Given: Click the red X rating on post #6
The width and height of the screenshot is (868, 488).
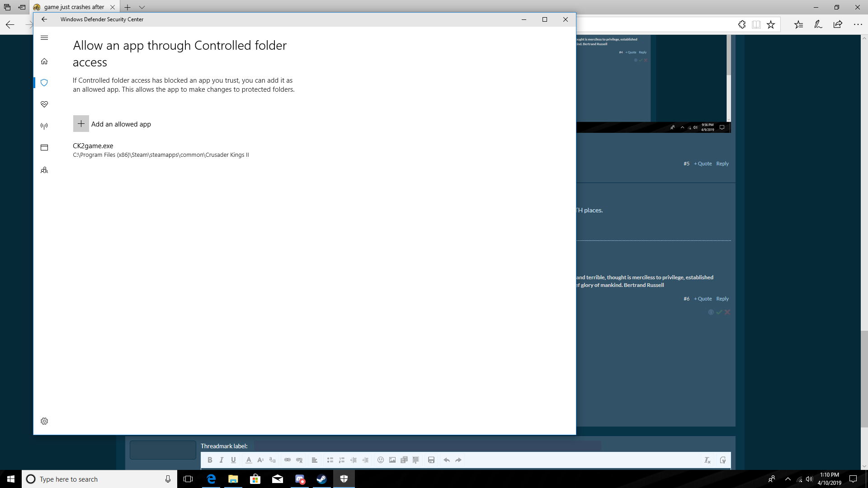Looking at the screenshot, I should (727, 312).
